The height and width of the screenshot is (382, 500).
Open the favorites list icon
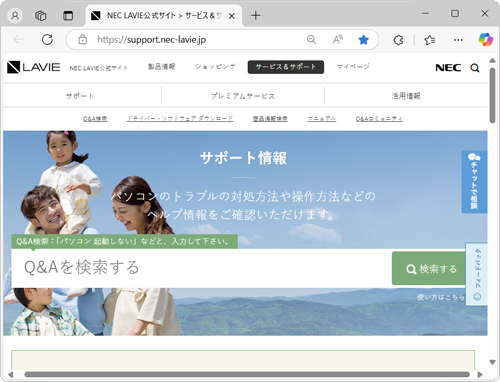430,40
